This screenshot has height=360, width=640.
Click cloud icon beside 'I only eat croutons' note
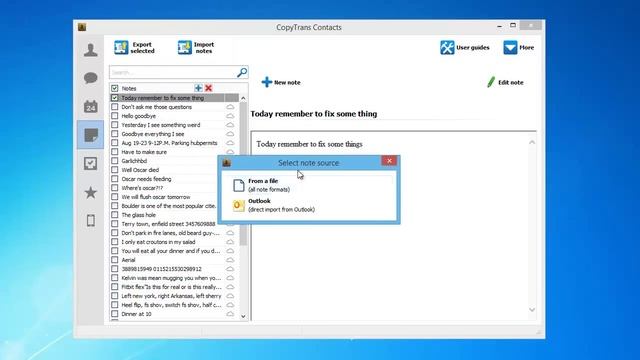coord(230,242)
